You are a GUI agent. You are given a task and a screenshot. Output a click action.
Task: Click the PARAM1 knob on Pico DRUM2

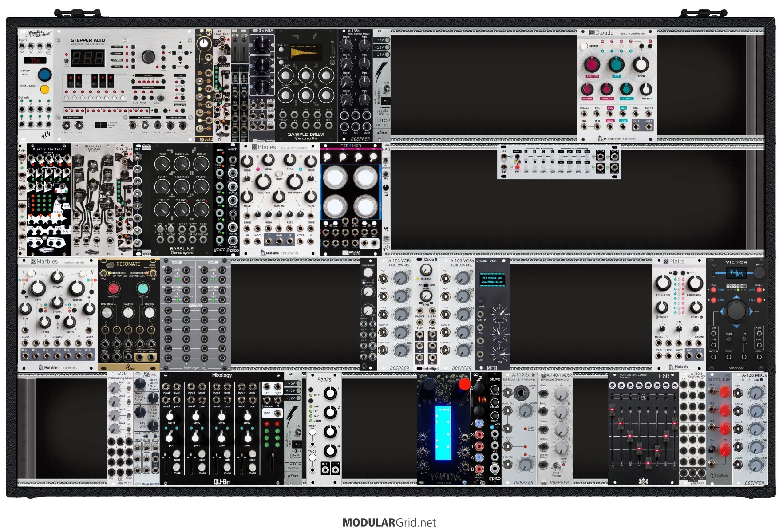[x=494, y=389]
